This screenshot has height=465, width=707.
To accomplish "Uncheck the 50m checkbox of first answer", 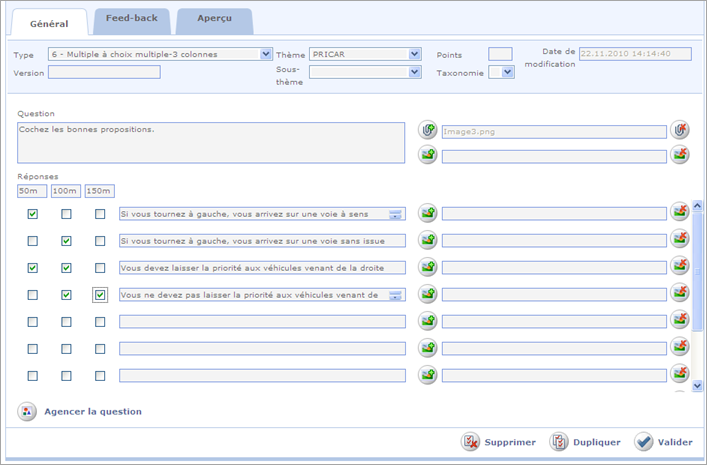I will (x=33, y=214).
